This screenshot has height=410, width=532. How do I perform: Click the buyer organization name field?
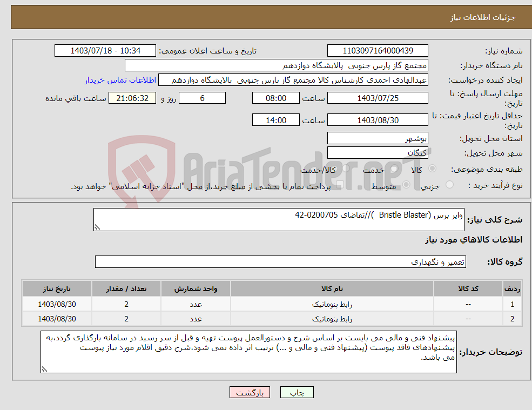point(277,65)
